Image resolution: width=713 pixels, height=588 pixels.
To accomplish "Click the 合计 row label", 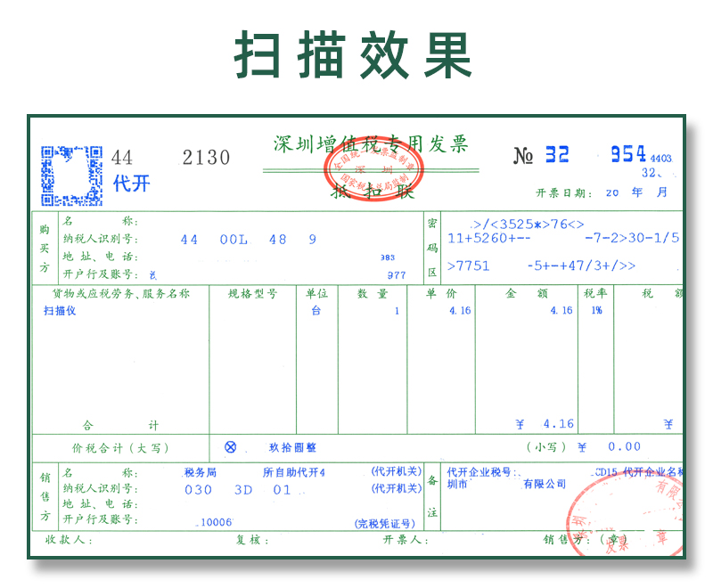I will pyautogui.click(x=120, y=425).
